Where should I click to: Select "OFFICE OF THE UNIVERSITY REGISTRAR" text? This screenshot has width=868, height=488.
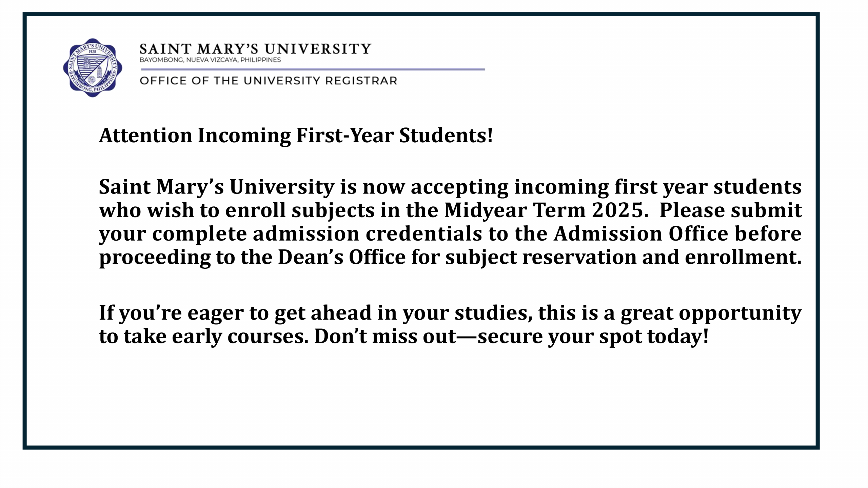coord(268,81)
